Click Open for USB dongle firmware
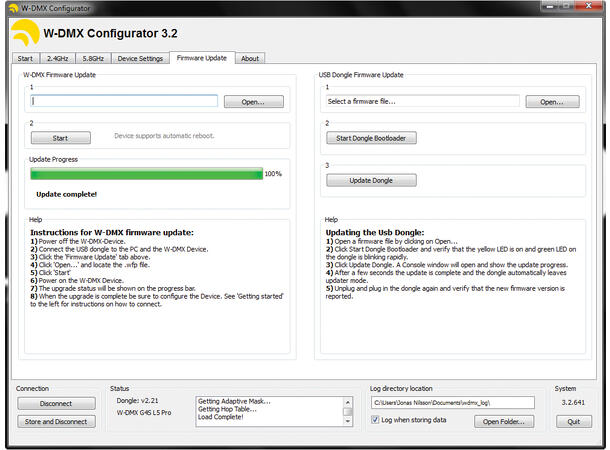The image size is (610, 450). (x=552, y=102)
